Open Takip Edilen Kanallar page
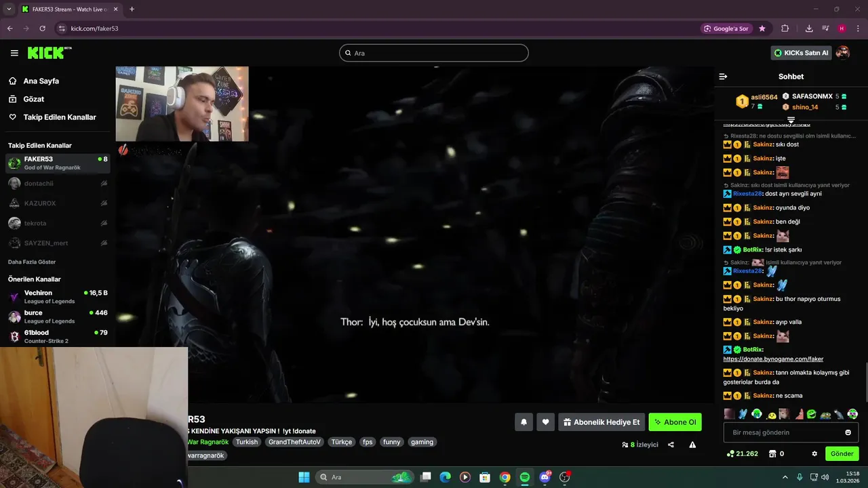868x488 pixels. coord(60,117)
